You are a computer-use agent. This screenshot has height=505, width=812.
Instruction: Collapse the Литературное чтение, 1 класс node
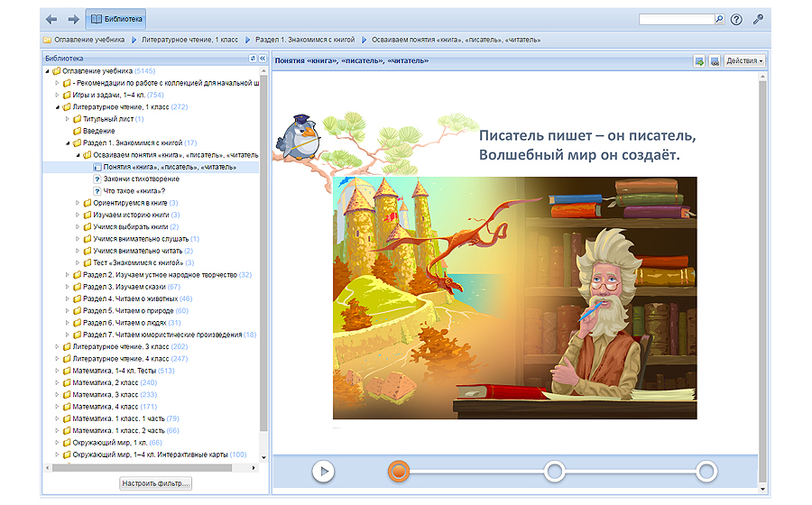tap(56, 106)
